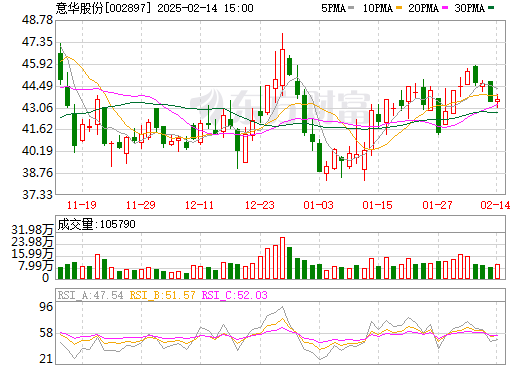Screen dimensions: 520x365
Task: Select the 01-03 date axis label
Action: (318, 205)
